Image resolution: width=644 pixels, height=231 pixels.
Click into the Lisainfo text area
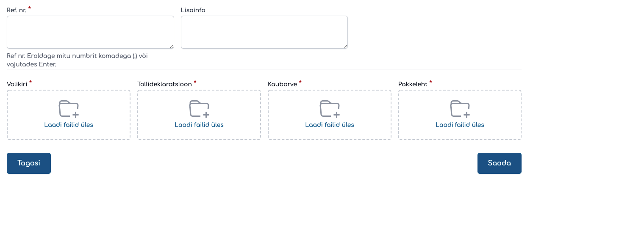pyautogui.click(x=264, y=32)
